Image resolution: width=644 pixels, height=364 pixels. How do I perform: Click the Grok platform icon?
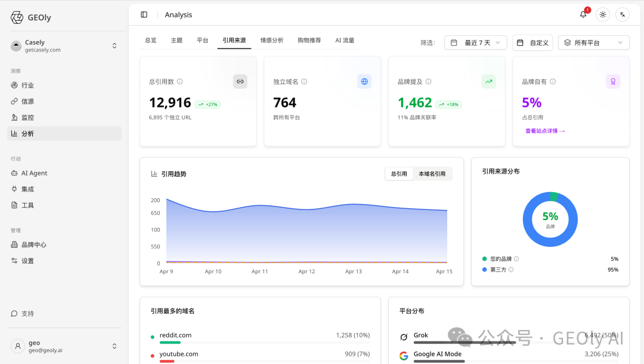point(404,337)
